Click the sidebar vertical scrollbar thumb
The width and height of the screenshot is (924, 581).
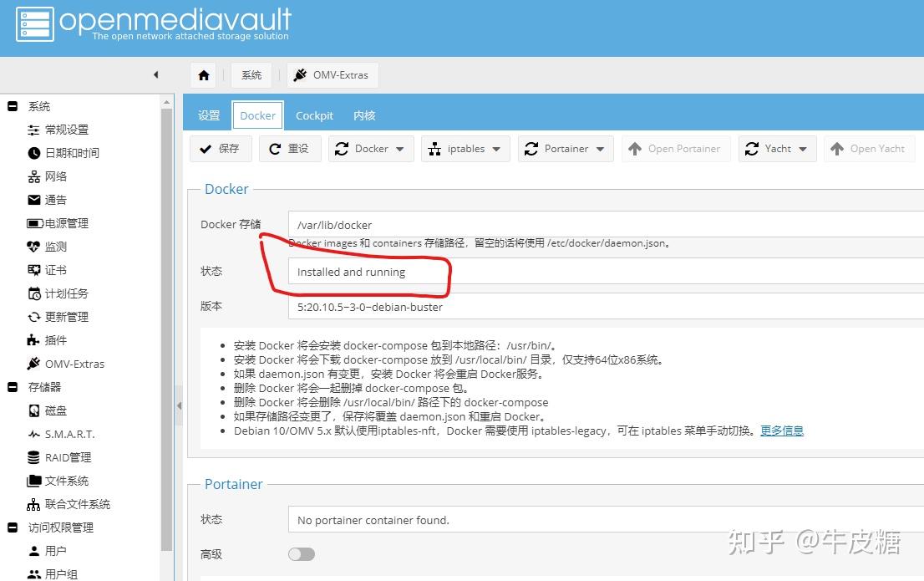167,329
